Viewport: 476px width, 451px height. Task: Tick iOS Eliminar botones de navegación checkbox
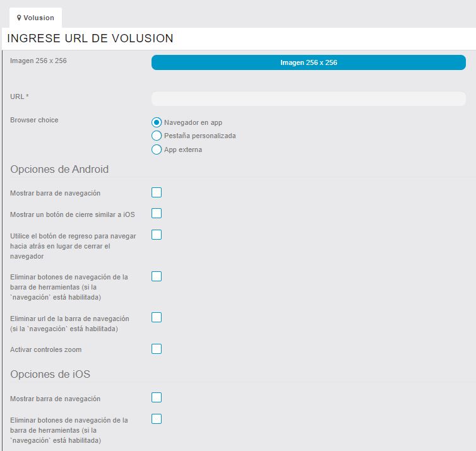pyautogui.click(x=157, y=419)
